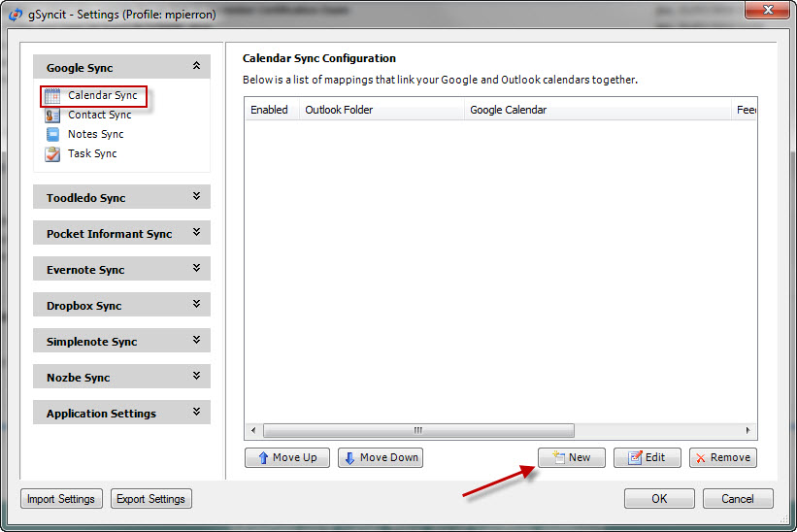
Task: Click the Move Down button
Action: (381, 457)
